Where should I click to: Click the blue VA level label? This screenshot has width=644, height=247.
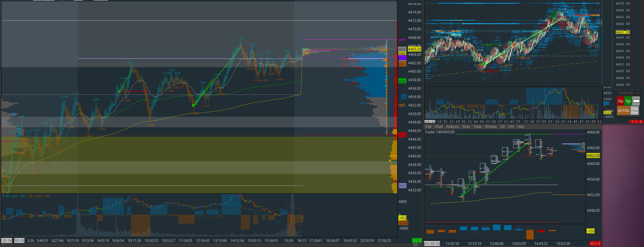pos(404,97)
